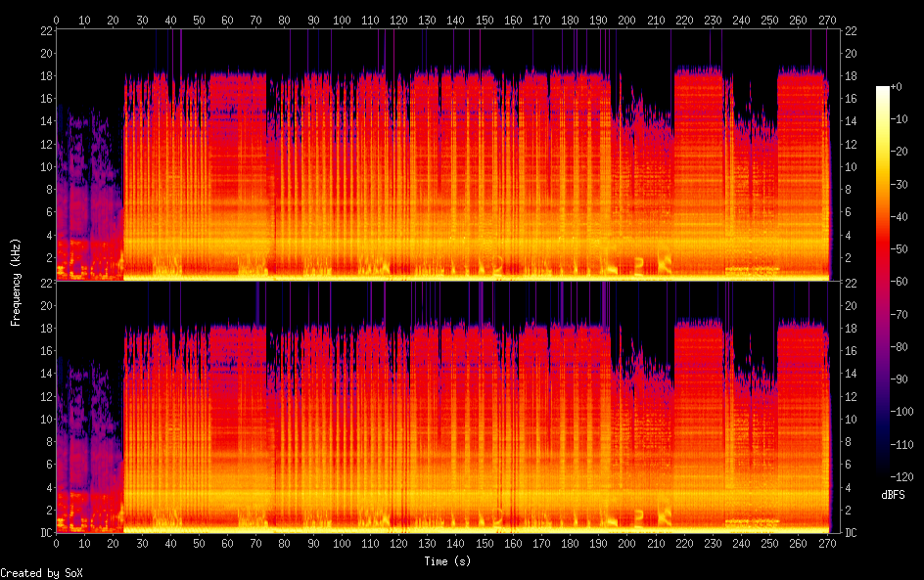This screenshot has height=580, width=924.
Task: Click the '-60' color scale label
Action: tap(899, 282)
